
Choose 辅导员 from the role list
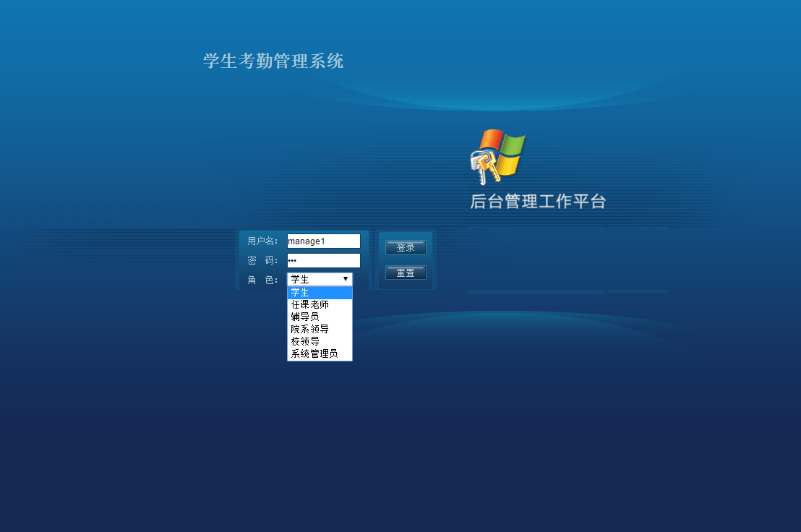[320, 317]
